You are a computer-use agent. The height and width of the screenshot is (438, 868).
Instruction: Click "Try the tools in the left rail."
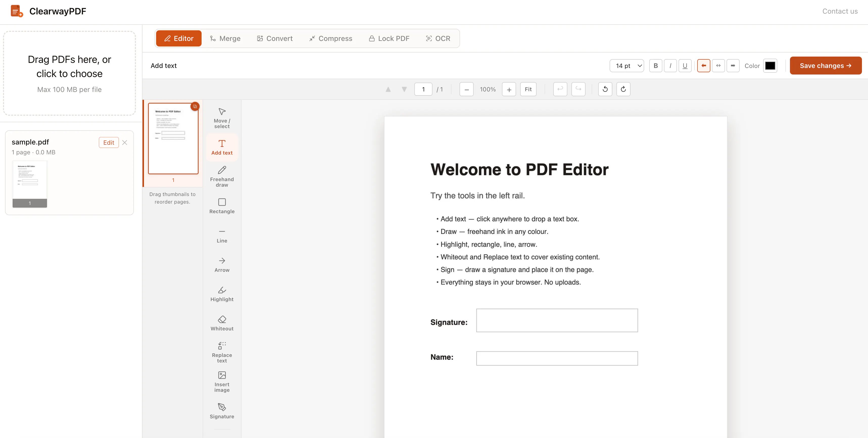click(477, 196)
